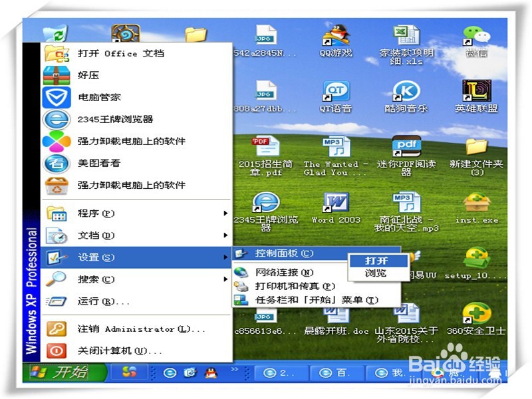Viewport: 532px width, 399px height.
Task: Open the QQ游戏 desktop shortcut
Action: click(x=336, y=41)
